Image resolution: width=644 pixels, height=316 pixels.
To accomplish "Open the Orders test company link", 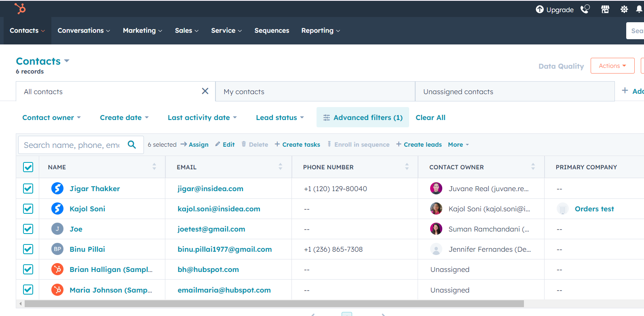I will point(594,209).
